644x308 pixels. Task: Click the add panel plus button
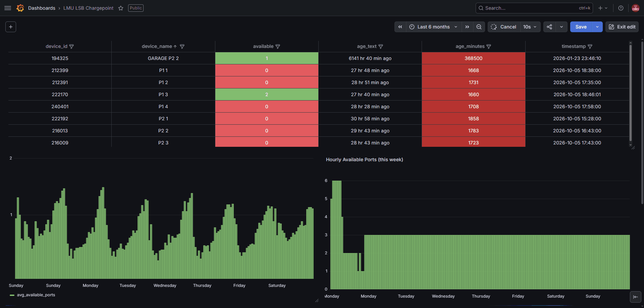click(x=11, y=27)
